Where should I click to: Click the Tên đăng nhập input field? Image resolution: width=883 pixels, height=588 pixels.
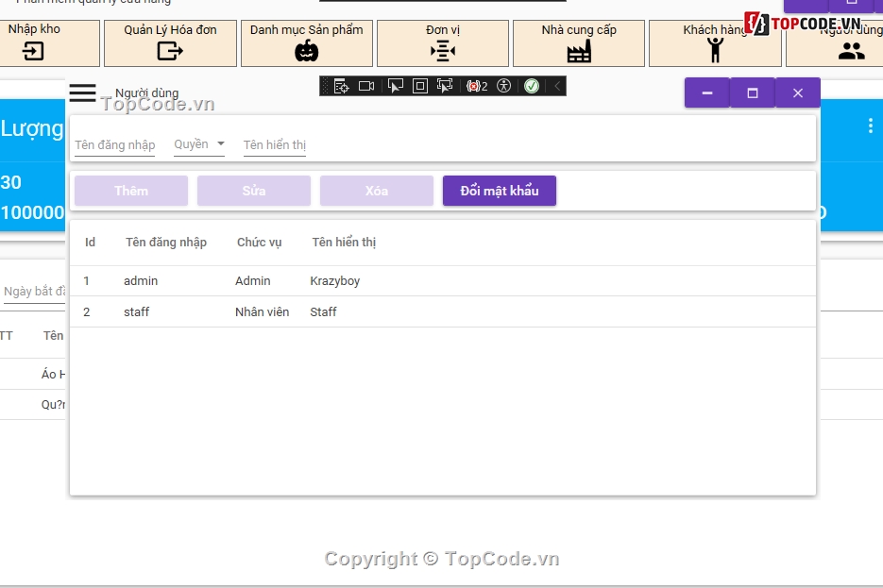click(x=114, y=145)
